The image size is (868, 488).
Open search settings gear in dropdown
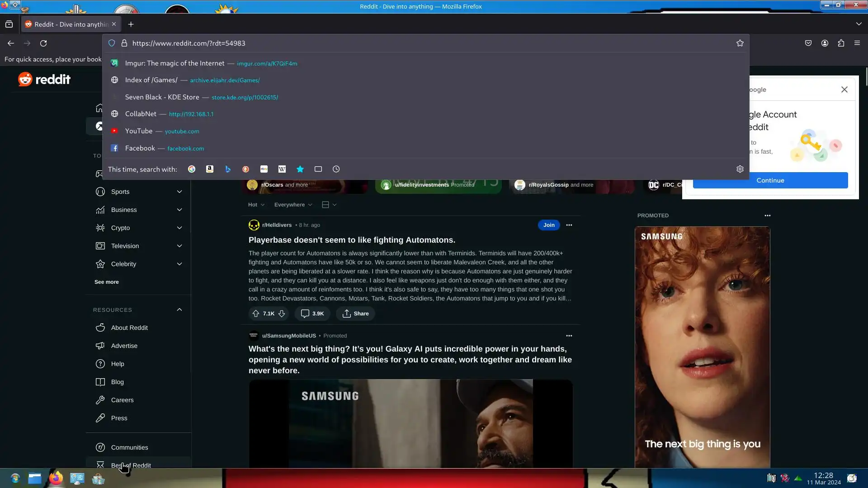pos(740,169)
